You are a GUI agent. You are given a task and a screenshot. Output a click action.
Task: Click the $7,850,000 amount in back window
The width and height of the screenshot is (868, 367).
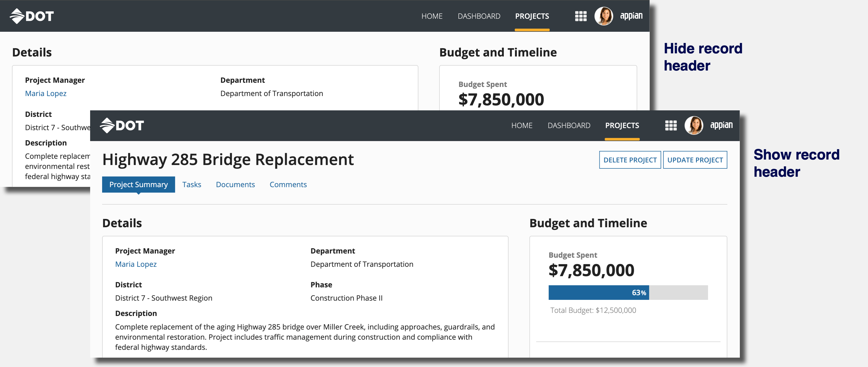point(501,100)
